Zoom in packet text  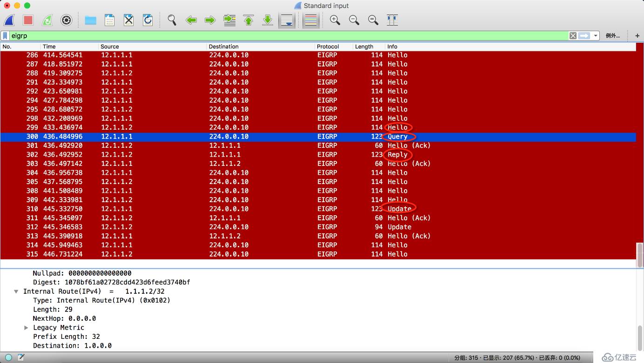point(335,20)
